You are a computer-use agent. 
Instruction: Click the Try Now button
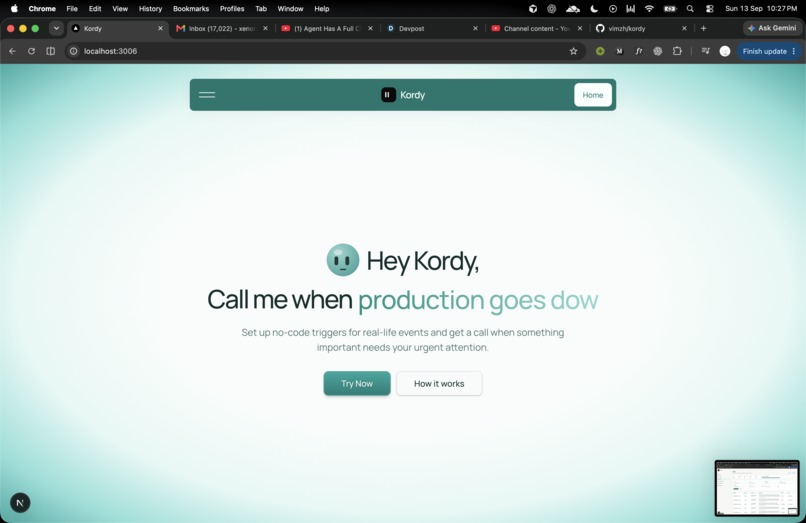pos(357,383)
